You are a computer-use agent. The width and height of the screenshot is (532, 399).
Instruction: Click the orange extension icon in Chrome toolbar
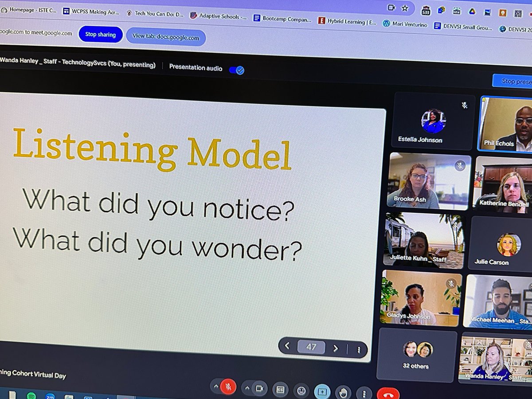[502, 13]
